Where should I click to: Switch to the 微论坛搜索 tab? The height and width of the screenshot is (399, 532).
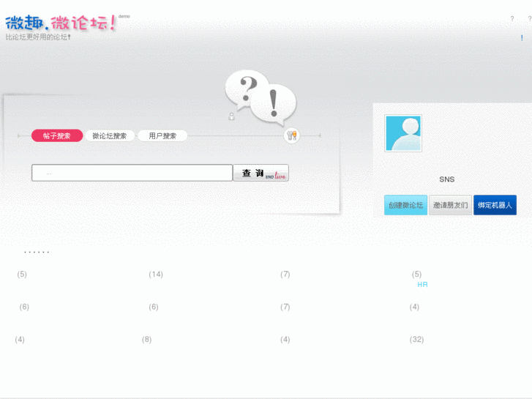(109, 136)
